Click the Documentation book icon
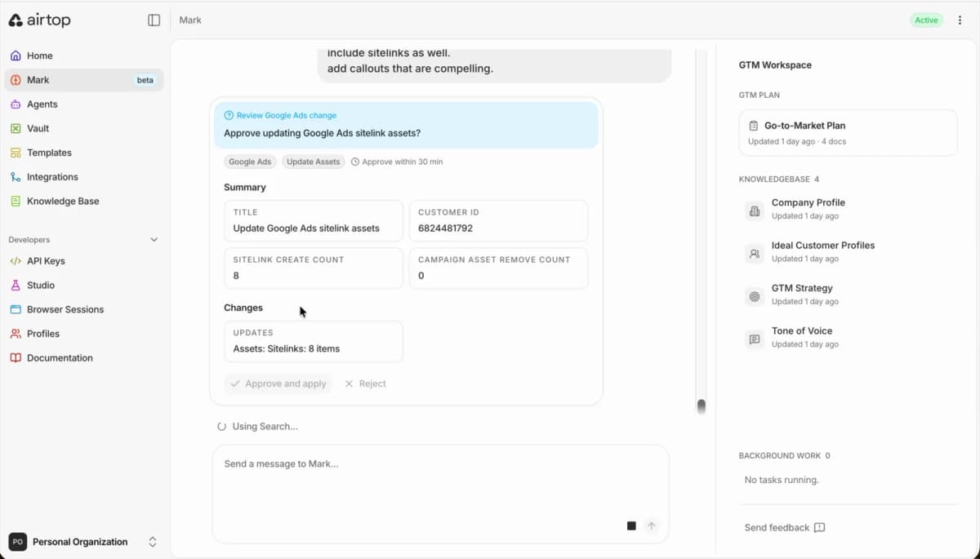The height and width of the screenshot is (559, 980). point(16,357)
